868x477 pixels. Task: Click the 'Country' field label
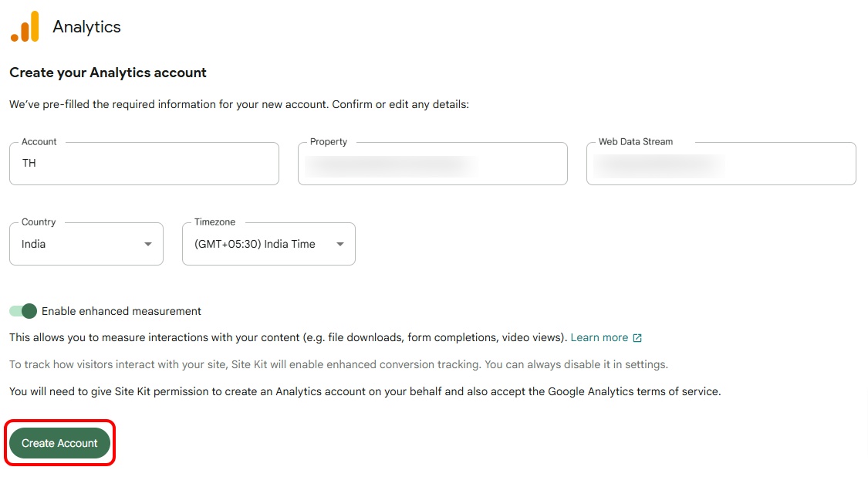click(x=39, y=222)
